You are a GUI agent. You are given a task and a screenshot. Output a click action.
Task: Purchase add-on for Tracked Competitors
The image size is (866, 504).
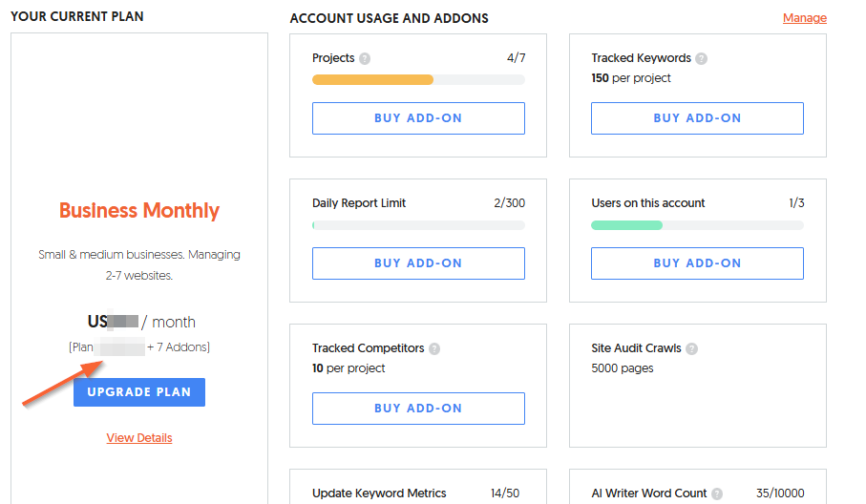(418, 409)
